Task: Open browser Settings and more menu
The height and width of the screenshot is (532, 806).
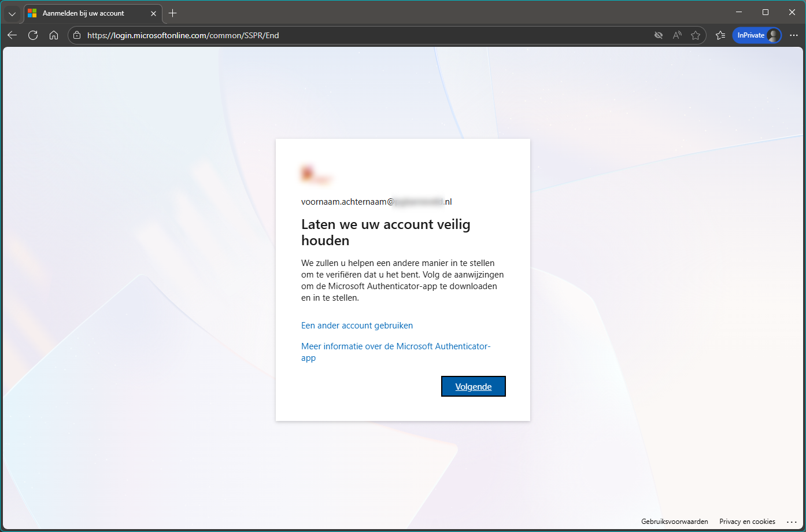Action: point(794,35)
